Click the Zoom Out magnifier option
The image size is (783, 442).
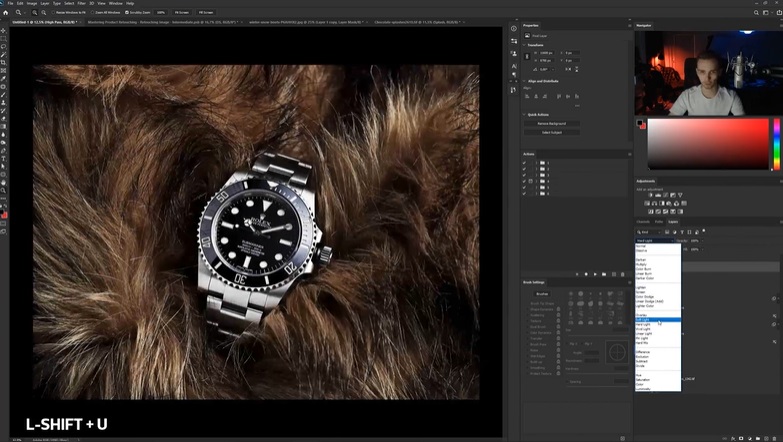(x=44, y=12)
